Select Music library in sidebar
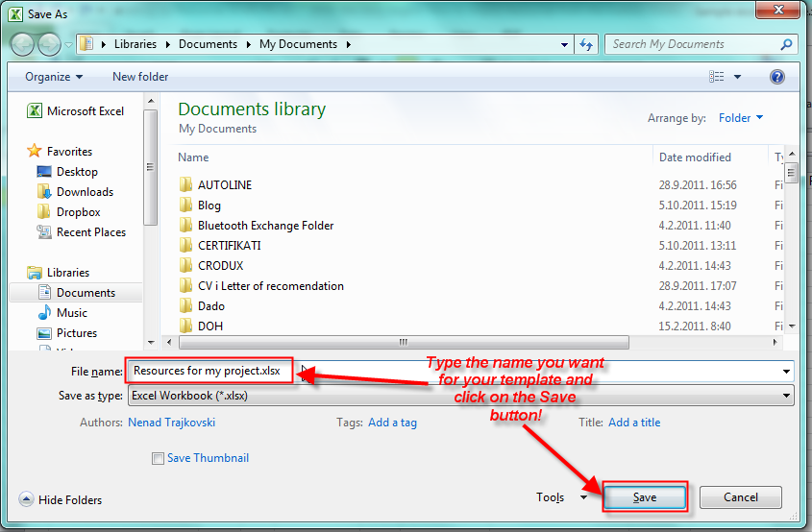The image size is (812, 532). (71, 313)
